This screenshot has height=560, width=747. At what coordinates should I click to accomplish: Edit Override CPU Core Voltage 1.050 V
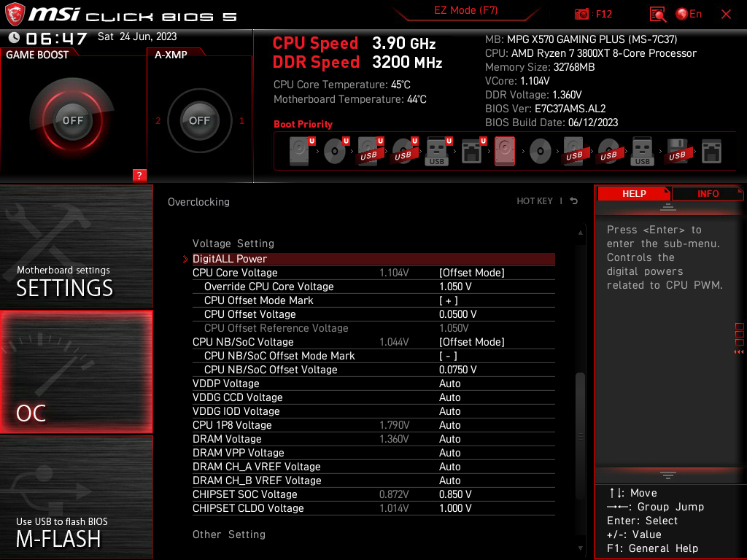tap(455, 287)
